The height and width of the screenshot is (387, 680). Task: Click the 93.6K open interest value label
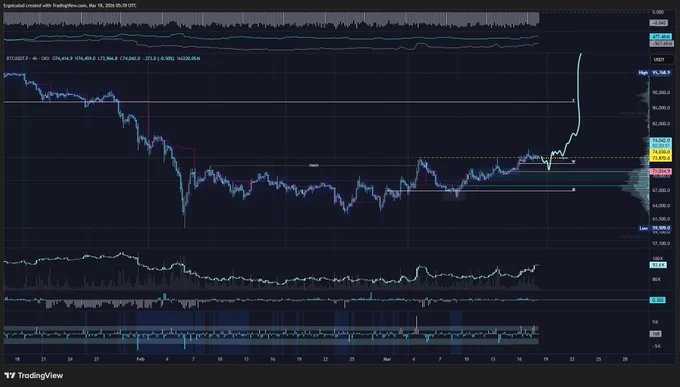click(658, 265)
